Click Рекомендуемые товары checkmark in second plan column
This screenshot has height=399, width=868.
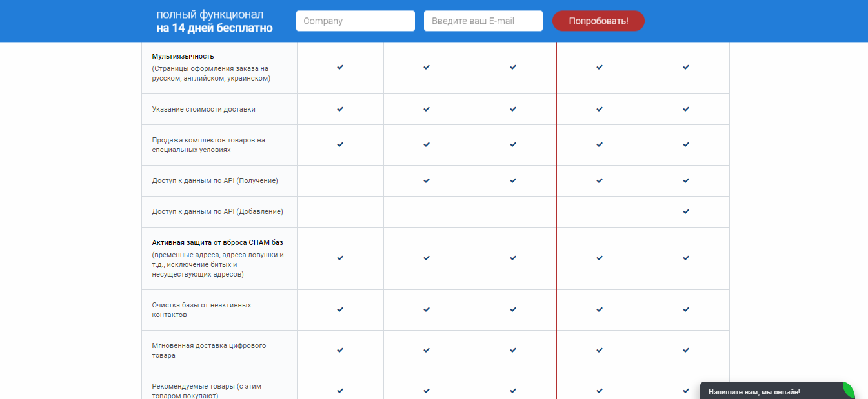(427, 391)
